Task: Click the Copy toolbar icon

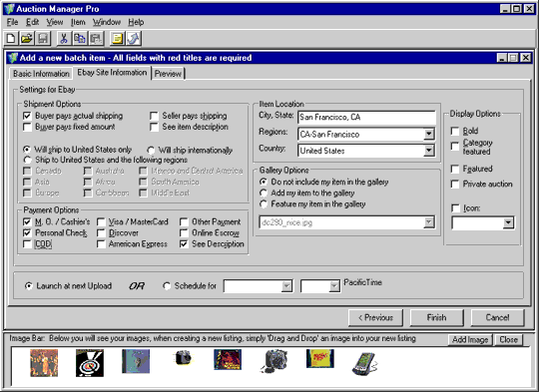Action: coord(80,38)
